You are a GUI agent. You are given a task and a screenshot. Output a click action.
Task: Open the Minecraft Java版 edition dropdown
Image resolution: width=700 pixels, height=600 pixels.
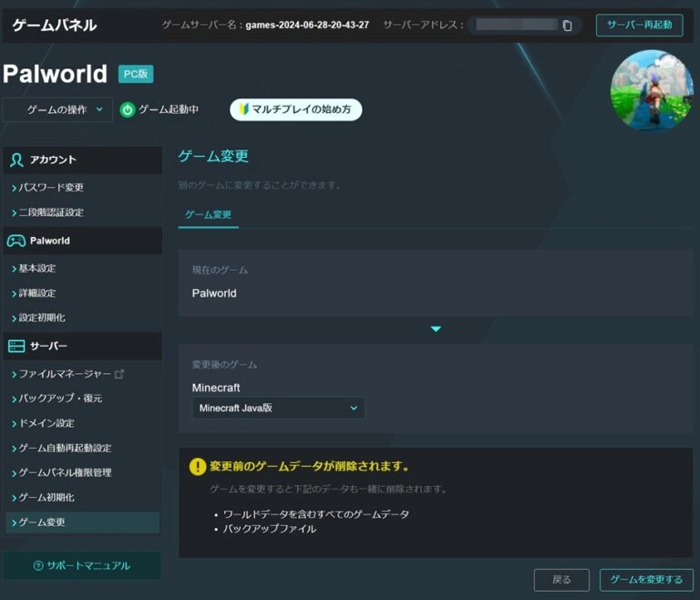tap(278, 408)
